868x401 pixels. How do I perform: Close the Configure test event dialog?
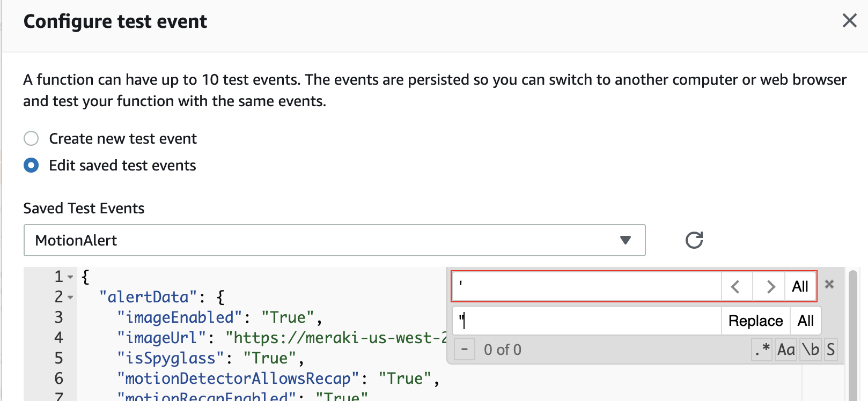pyautogui.click(x=849, y=21)
